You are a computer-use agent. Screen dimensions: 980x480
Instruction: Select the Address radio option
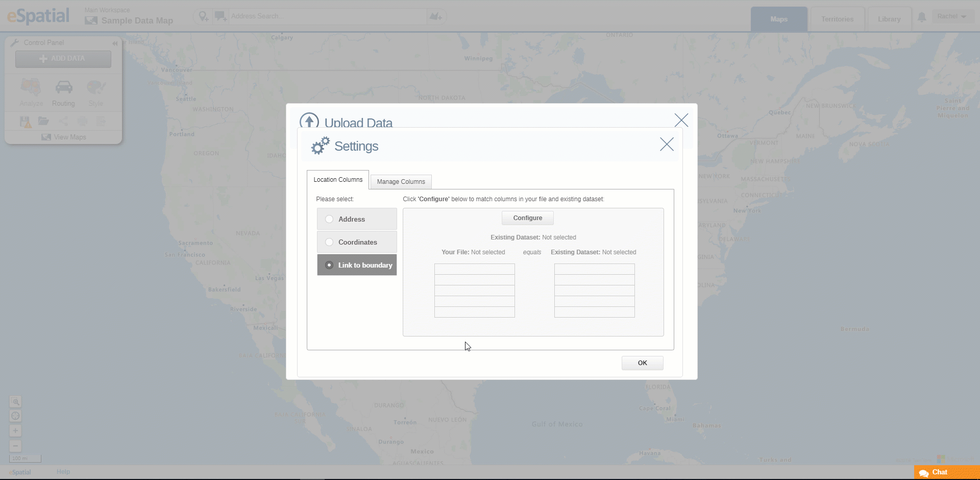tap(357, 219)
